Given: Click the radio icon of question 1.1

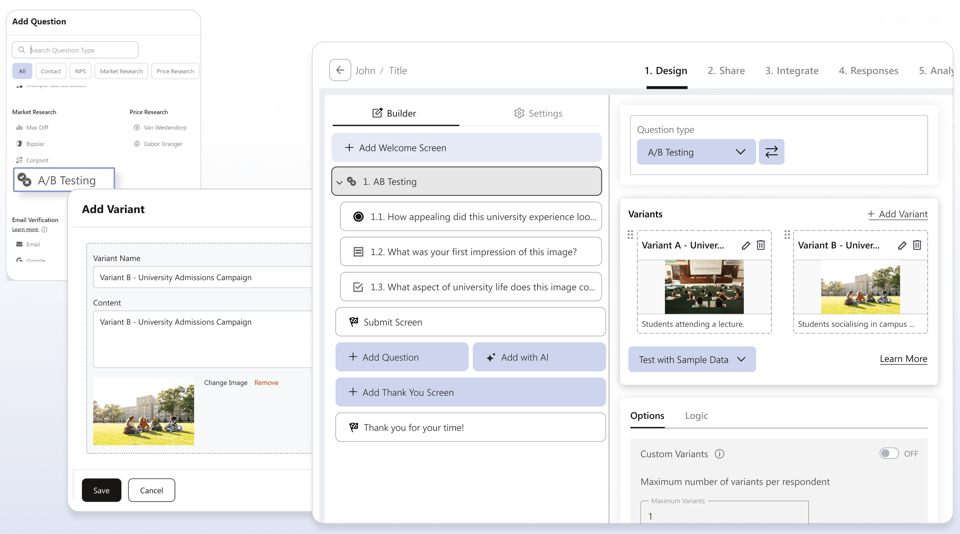Looking at the screenshot, I should pyautogui.click(x=358, y=217).
